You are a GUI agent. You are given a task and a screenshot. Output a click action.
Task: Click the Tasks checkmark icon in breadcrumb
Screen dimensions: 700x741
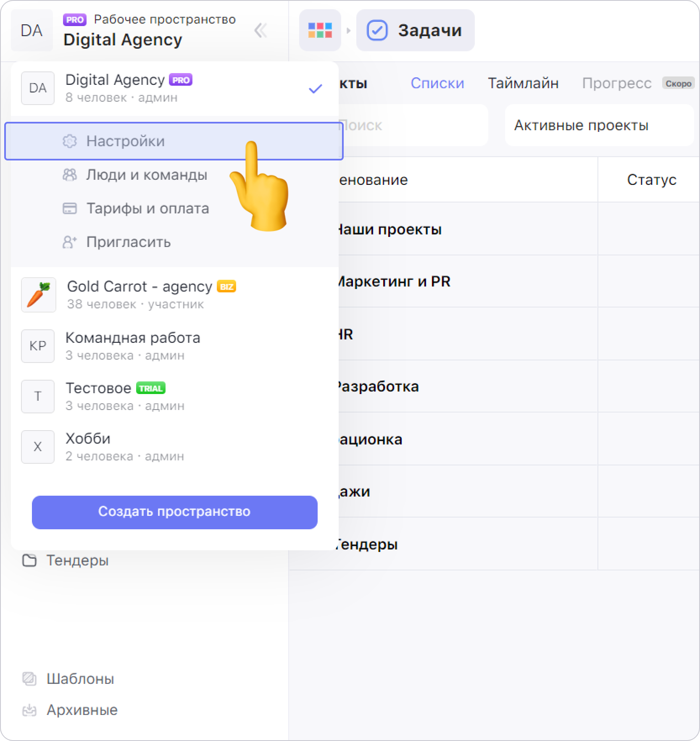pyautogui.click(x=377, y=31)
